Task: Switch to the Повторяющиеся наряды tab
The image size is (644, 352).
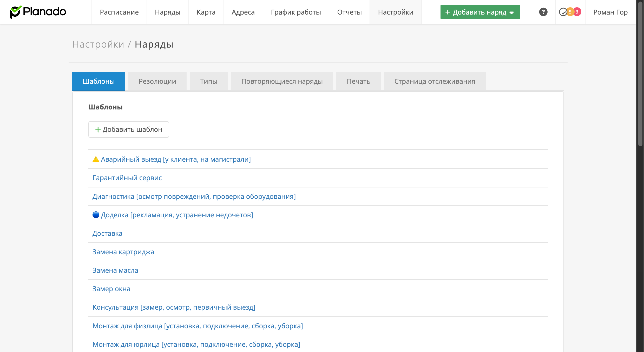Action: click(282, 81)
